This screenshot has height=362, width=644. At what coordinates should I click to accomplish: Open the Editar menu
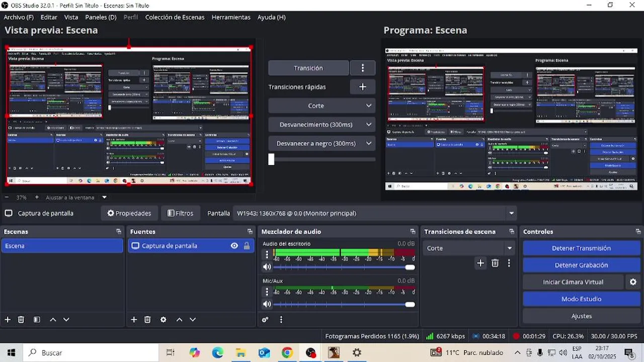tap(49, 17)
